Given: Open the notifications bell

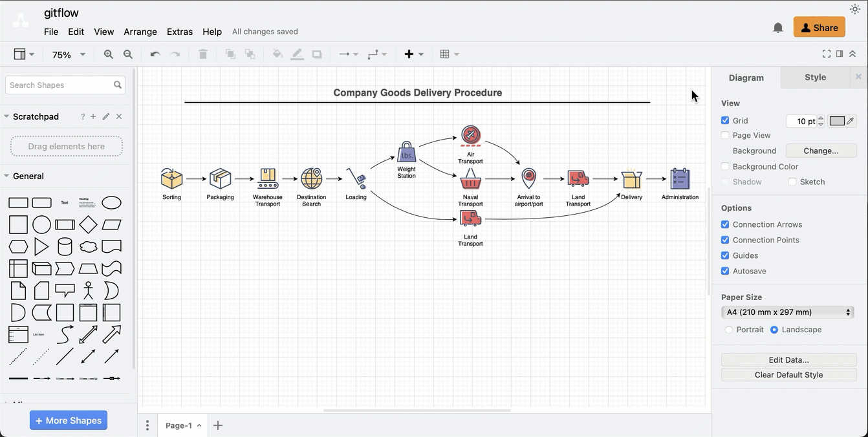Looking at the screenshot, I should point(778,28).
